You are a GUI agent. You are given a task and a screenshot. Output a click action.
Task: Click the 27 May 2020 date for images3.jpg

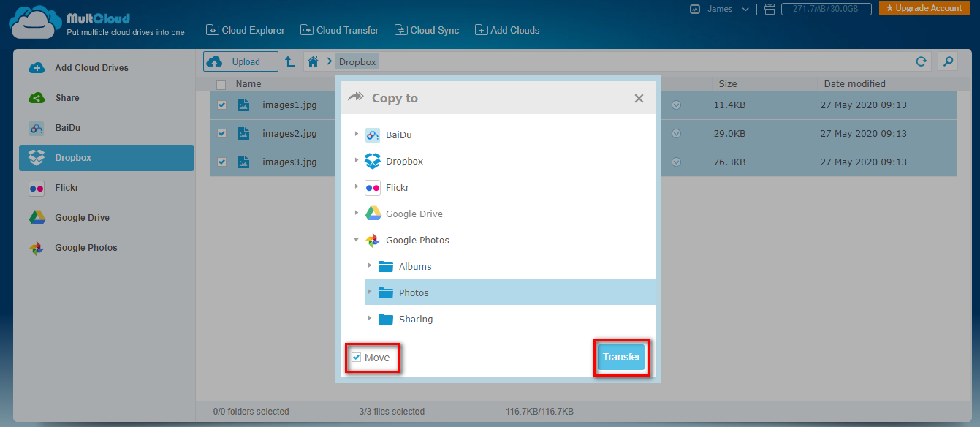point(864,162)
